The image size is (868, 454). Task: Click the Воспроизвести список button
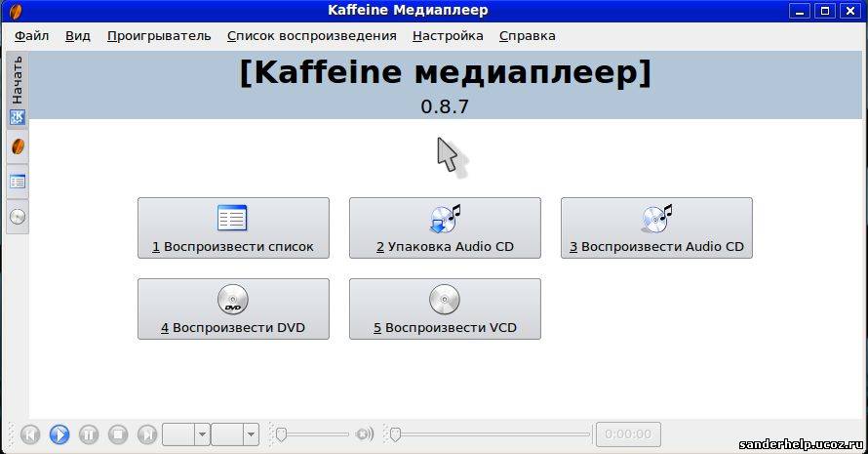233,228
